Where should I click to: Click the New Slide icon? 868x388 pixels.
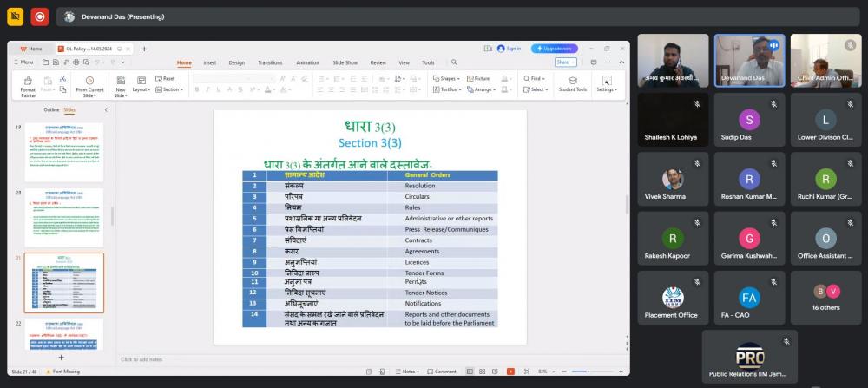121,81
